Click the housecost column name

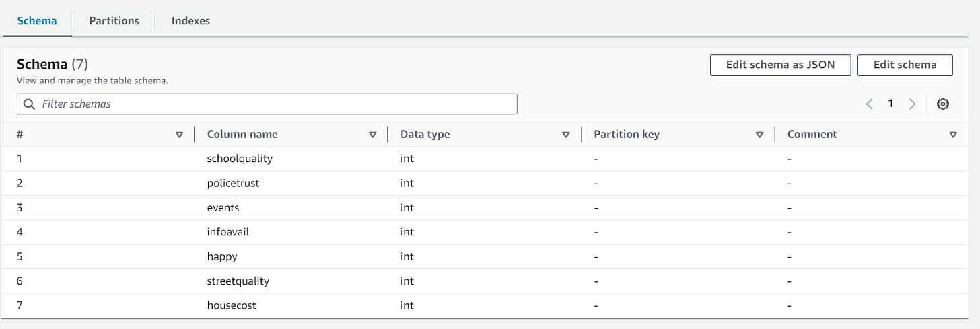click(232, 305)
